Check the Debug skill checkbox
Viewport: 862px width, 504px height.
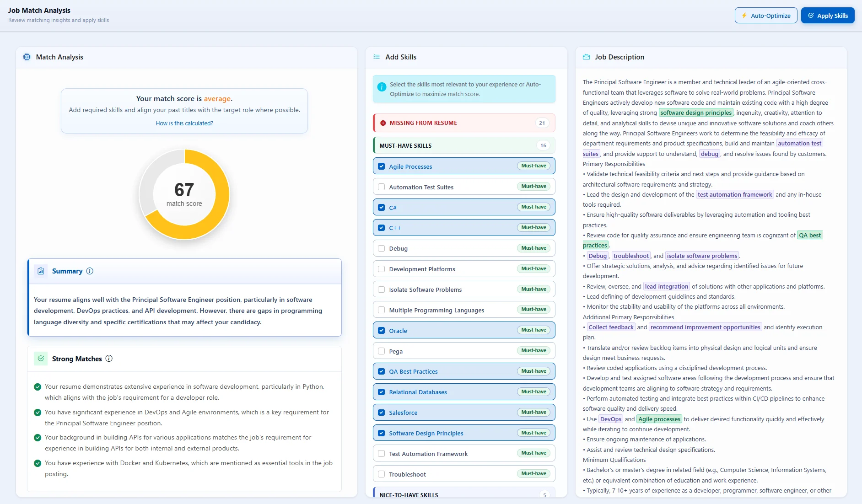tap(382, 248)
